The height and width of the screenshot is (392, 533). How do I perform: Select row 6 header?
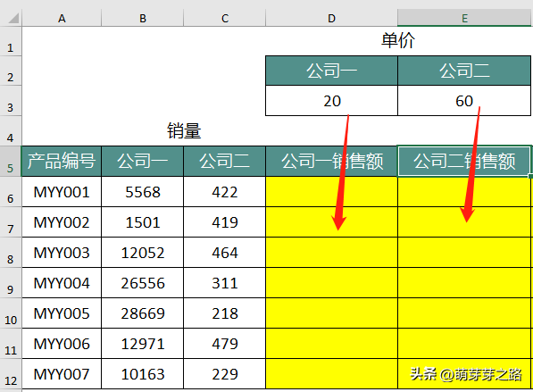(11, 192)
